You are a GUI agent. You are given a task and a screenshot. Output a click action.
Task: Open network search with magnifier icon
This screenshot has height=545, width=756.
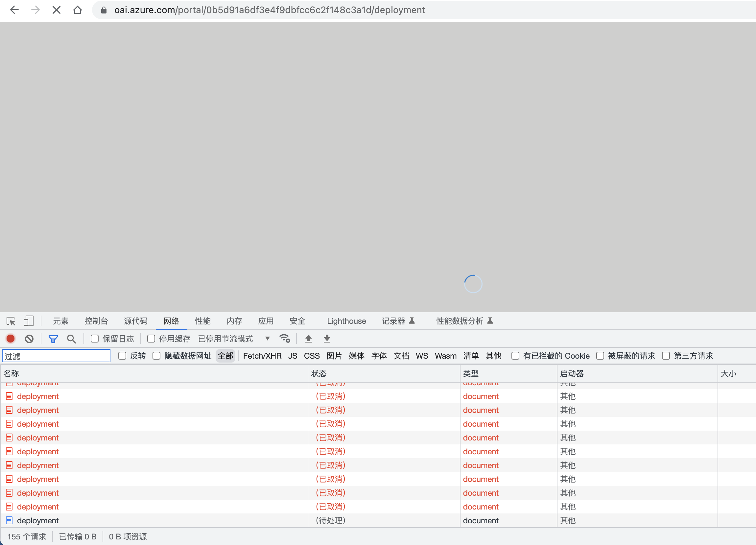click(71, 339)
